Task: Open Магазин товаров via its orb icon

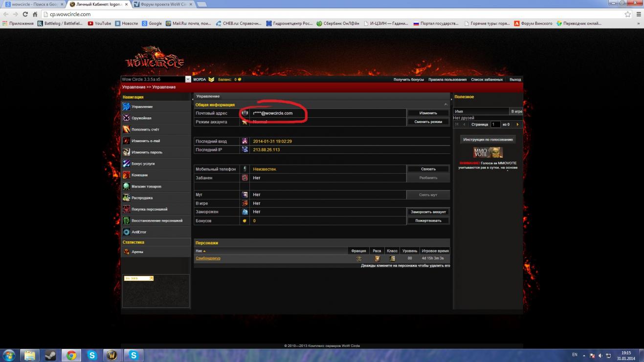Action: [126, 187]
